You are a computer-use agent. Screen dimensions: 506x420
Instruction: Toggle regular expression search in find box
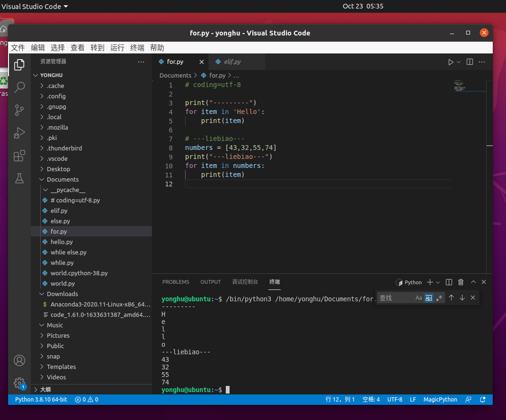[439, 298]
